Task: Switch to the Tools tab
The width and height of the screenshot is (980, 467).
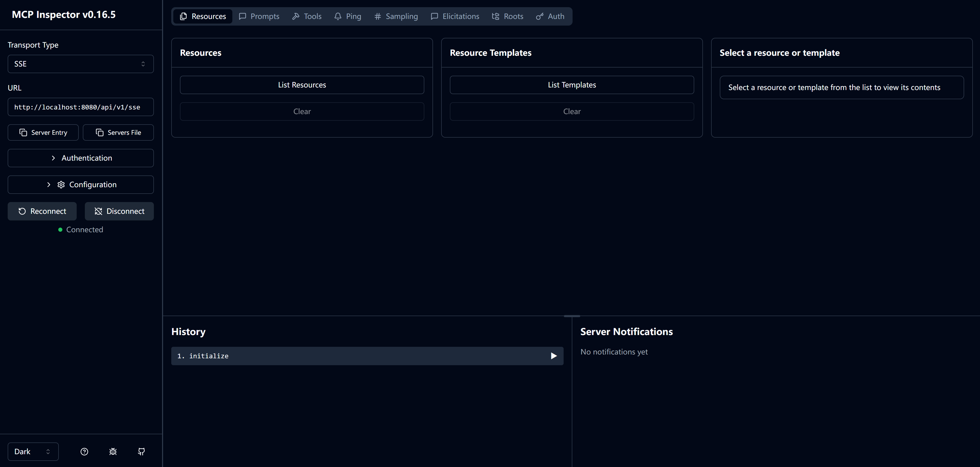Action: tap(307, 16)
